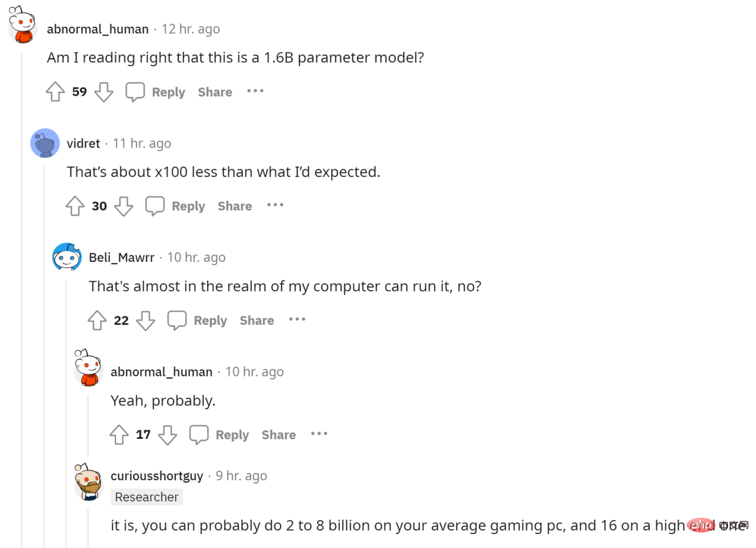Collapse thread under vidret's comment
Screen dimensions: 756x548
click(44, 350)
